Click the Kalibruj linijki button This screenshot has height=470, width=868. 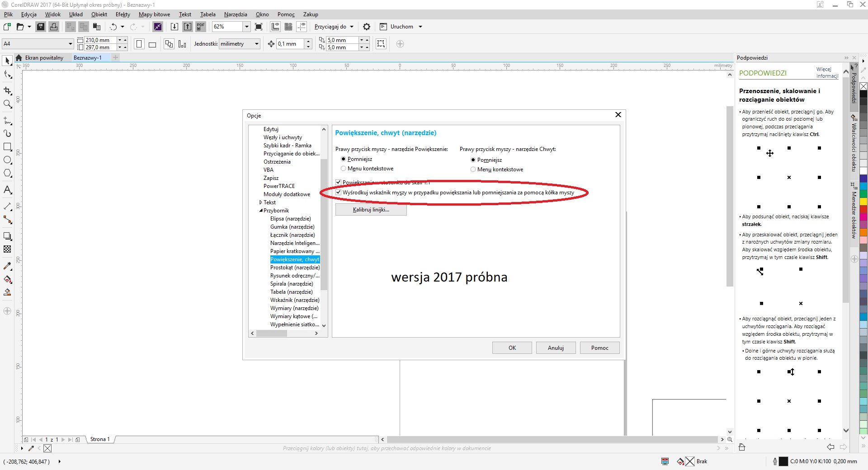(371, 210)
